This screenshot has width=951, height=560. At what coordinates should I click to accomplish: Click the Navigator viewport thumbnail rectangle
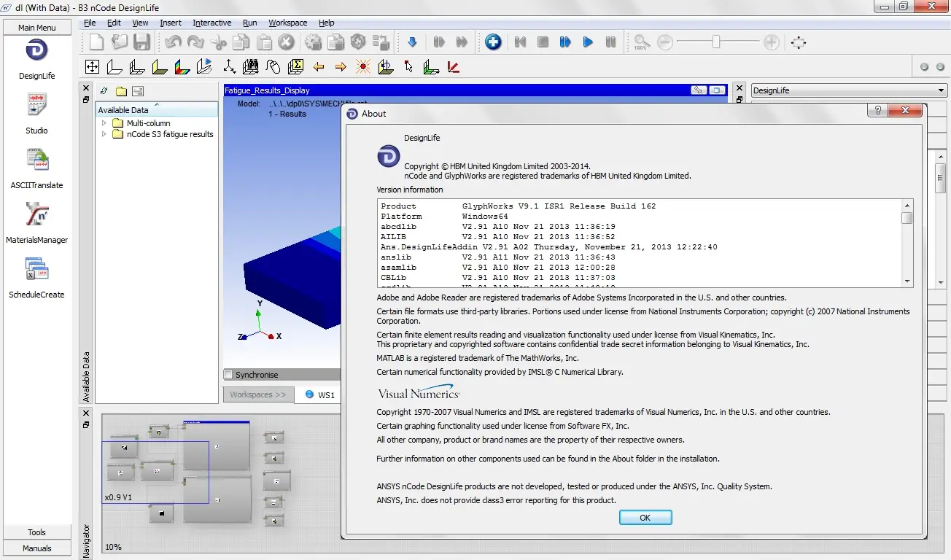[155, 472]
